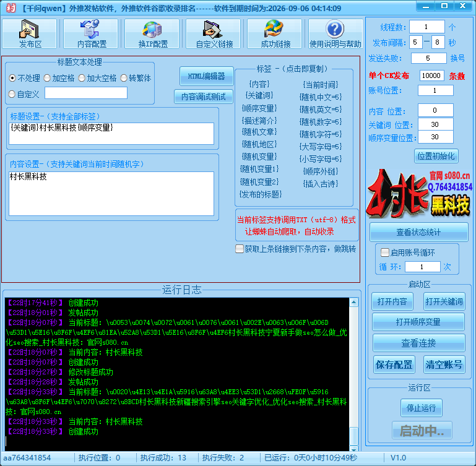
Task: Copy the {随机数字=5} tag
Action: click(x=320, y=122)
